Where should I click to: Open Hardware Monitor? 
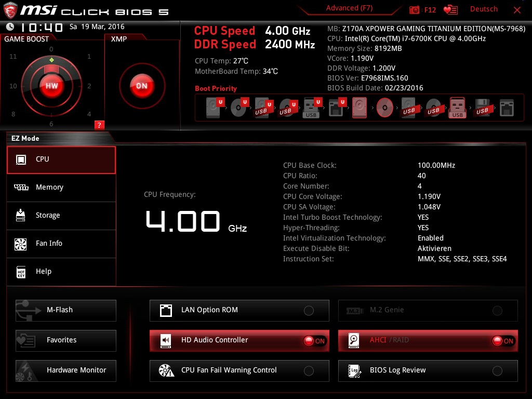point(66,371)
